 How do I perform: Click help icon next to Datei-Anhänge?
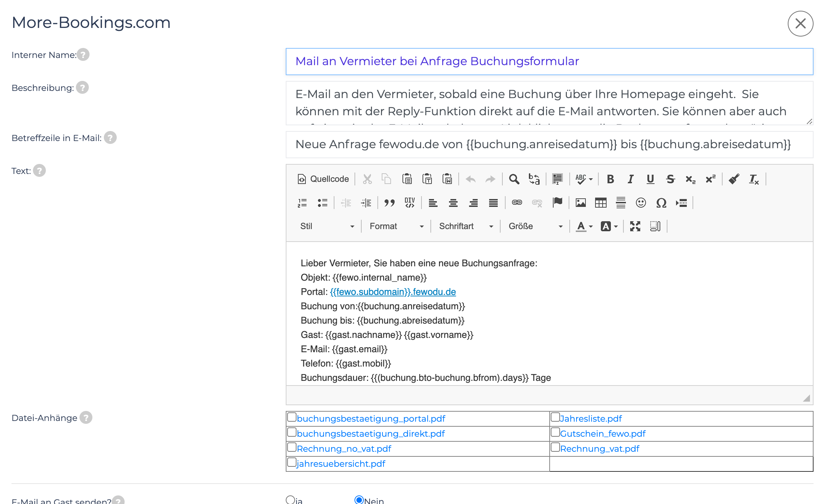(86, 418)
